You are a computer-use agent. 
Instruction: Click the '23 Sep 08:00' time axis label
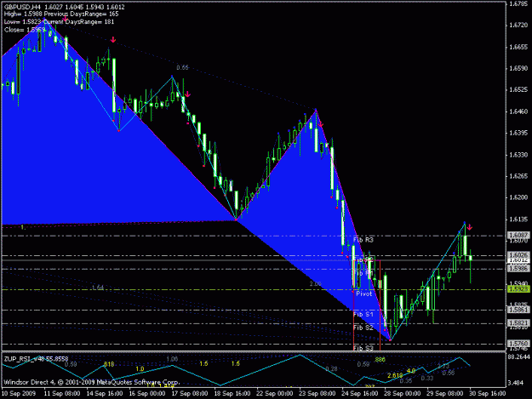(317, 394)
